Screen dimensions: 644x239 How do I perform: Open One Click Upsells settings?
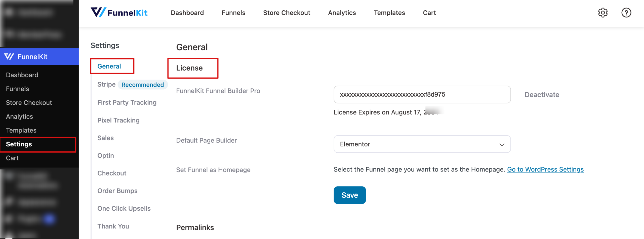[x=124, y=208]
